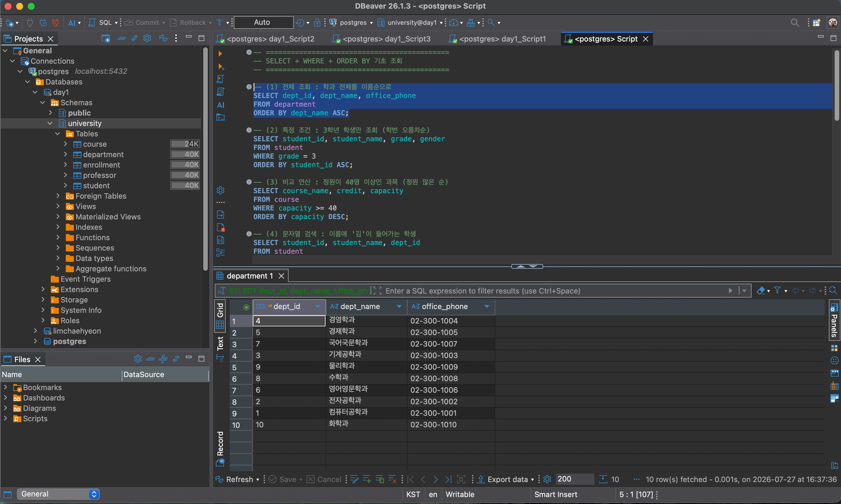Click Reconnect icon in main toolbar
841x504 pixels.
click(43, 22)
